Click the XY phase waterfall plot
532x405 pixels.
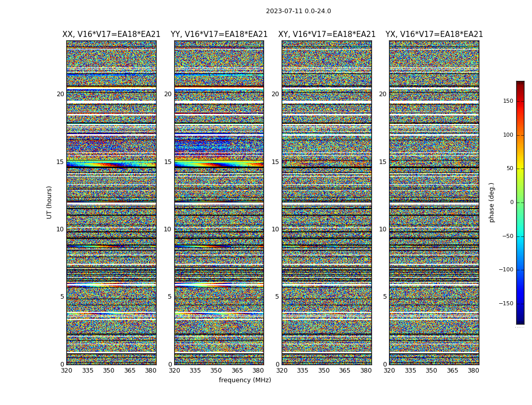327,202
